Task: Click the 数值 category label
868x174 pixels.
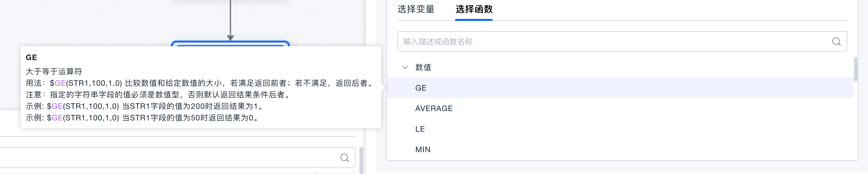Action: pos(423,67)
